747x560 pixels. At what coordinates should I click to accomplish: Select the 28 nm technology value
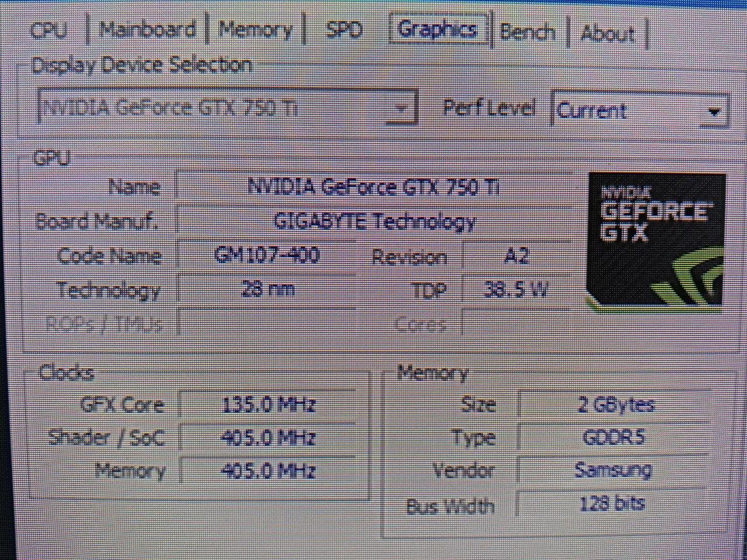[x=267, y=289]
